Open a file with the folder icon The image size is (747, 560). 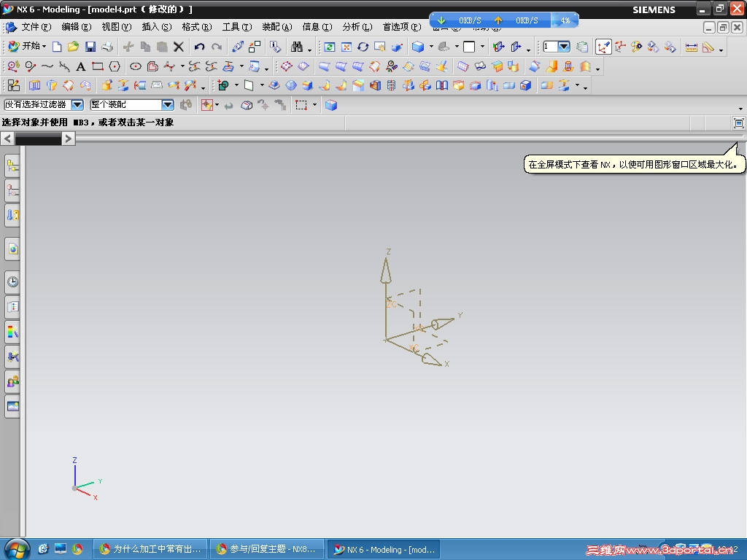tap(74, 47)
